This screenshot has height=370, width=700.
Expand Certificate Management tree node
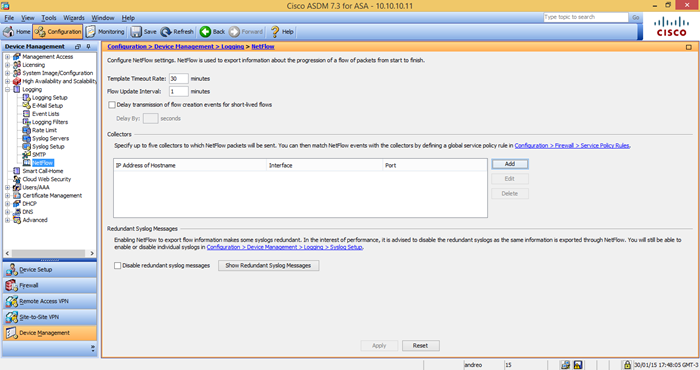tap(7, 195)
